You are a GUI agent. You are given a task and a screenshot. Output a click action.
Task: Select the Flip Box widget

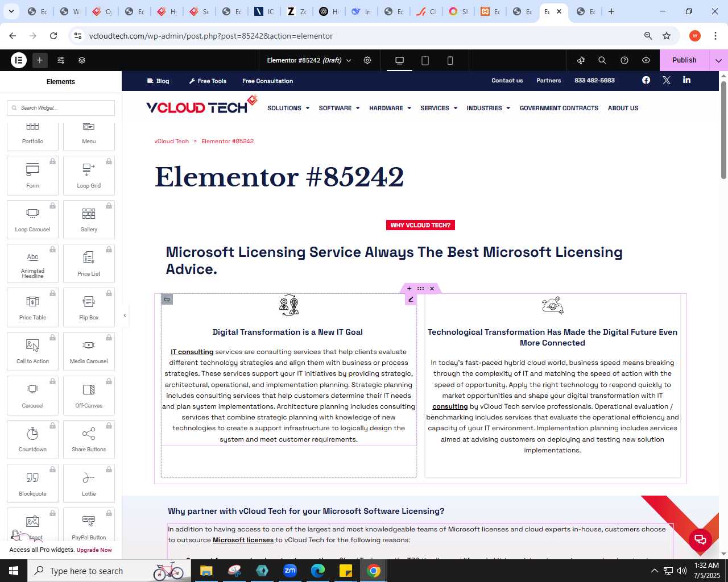point(89,307)
